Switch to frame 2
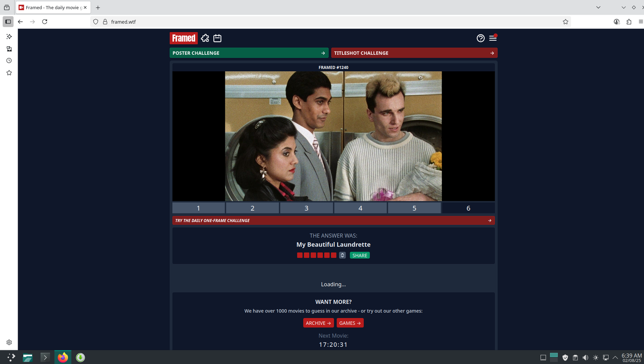This screenshot has width=644, height=364. 252,208
